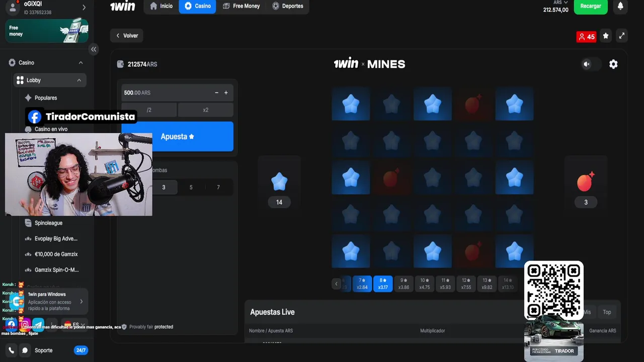
Task: Click the Provably fair shield icon
Action: click(124, 327)
